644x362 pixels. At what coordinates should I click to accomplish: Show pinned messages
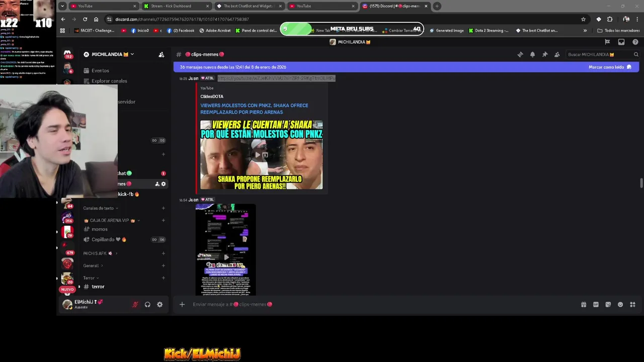click(544, 54)
